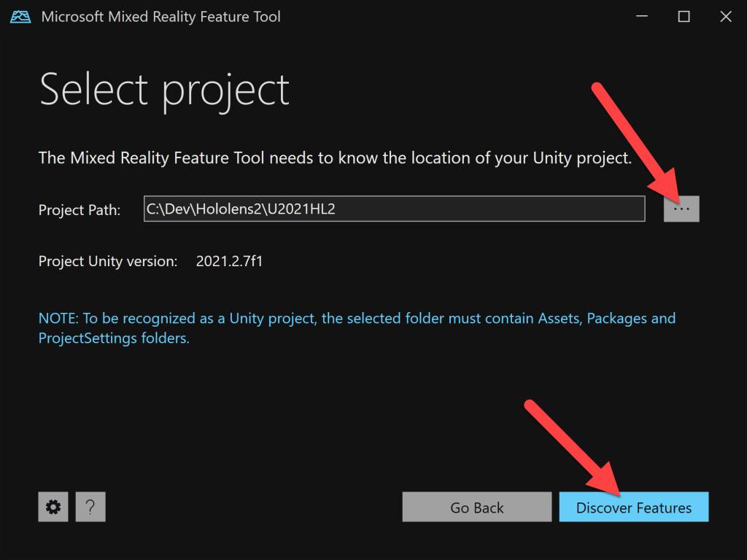Click the 'Project Path:' label
Screen dimensions: 747x560
(79, 210)
